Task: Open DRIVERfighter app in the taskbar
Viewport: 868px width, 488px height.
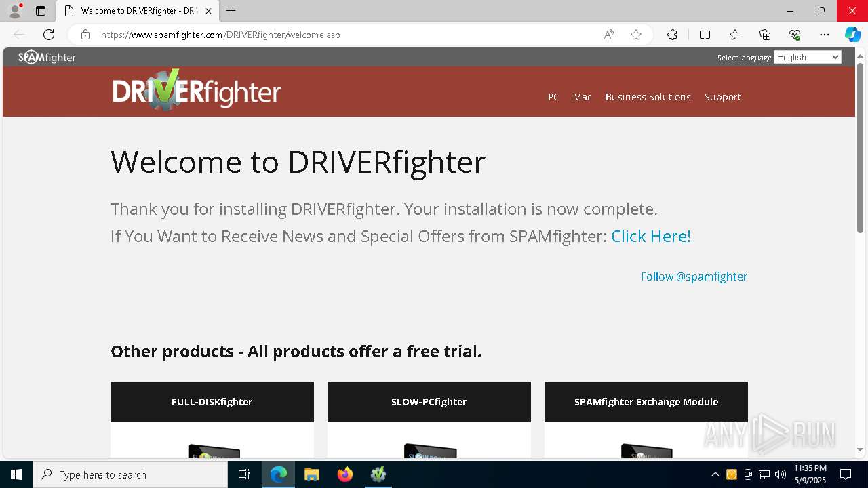Action: (378, 474)
